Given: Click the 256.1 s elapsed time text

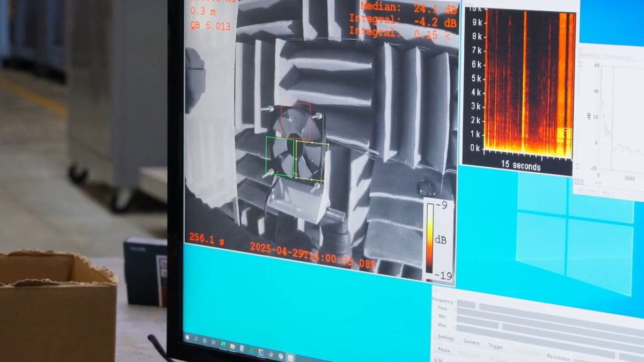Looking at the screenshot, I should coord(207,239).
